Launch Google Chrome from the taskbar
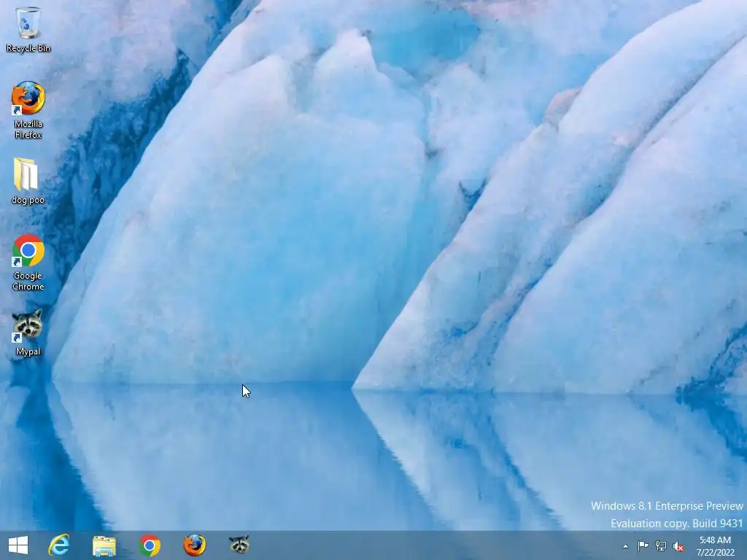The width and height of the screenshot is (747, 560). 150,545
